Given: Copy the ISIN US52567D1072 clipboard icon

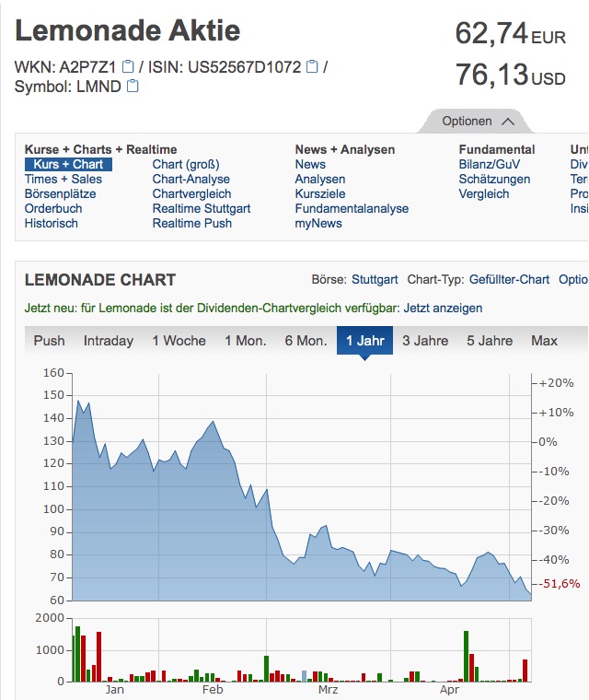Looking at the screenshot, I should pyautogui.click(x=312, y=66).
